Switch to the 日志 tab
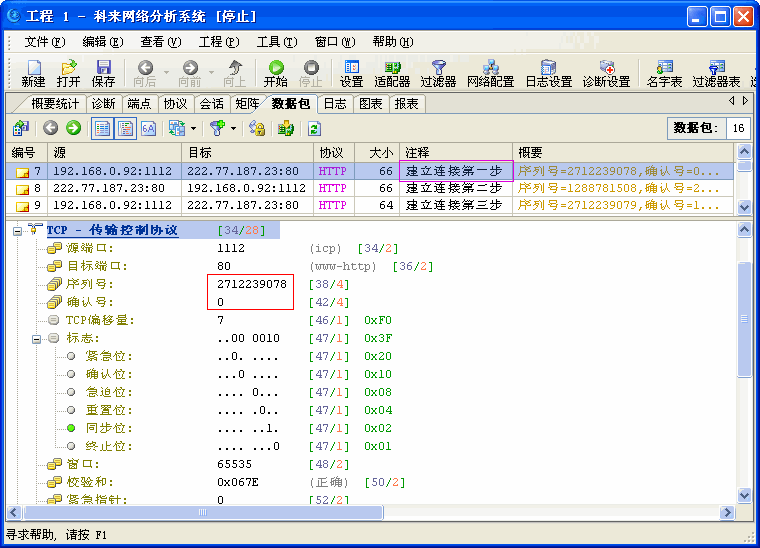Screen dimensions: 760x548 pyautogui.click(x=335, y=104)
